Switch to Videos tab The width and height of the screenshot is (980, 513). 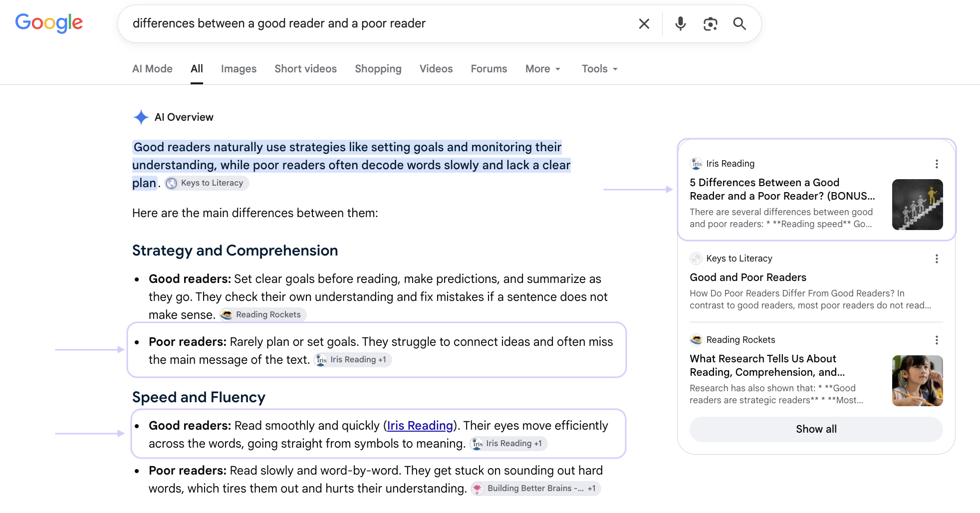[x=436, y=69]
